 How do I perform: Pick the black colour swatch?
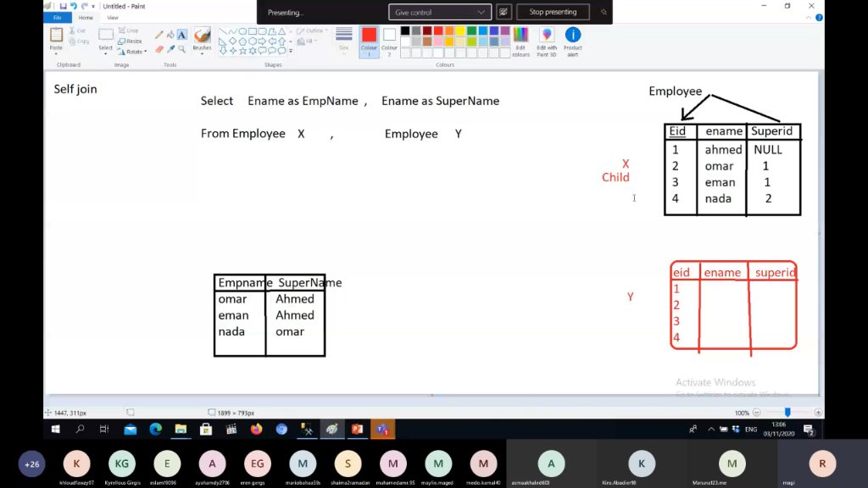point(405,31)
